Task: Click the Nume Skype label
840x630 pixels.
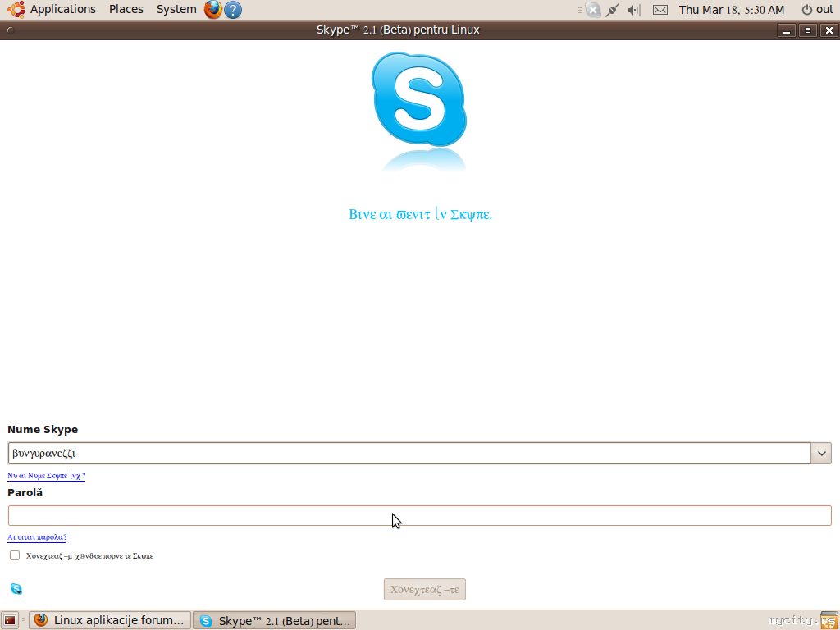Action: [43, 430]
